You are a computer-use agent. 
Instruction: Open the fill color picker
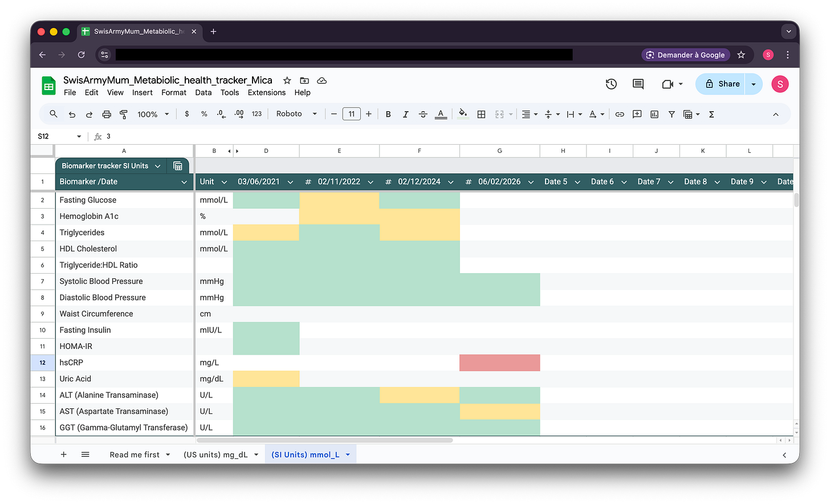(463, 114)
